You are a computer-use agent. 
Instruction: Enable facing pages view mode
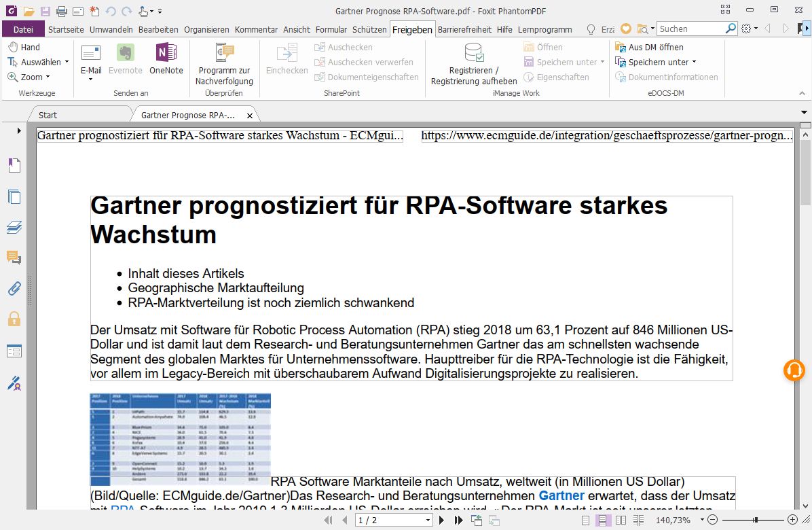[x=621, y=520]
